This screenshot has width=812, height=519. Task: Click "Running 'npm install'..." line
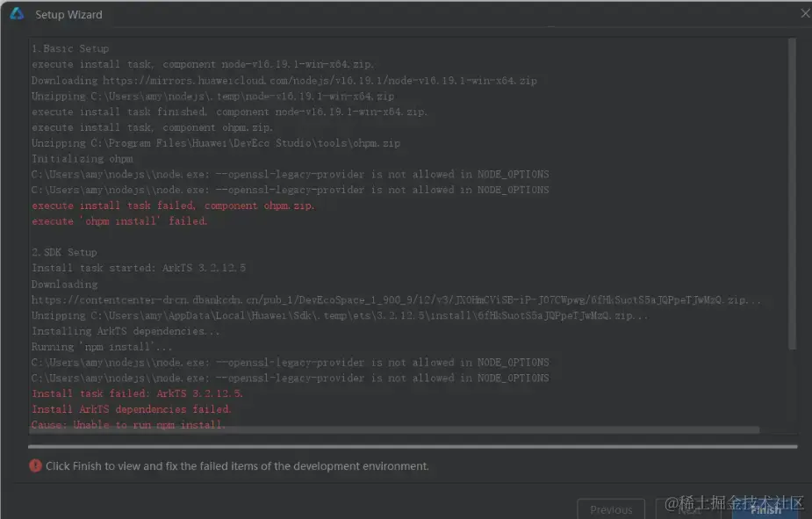tap(102, 347)
